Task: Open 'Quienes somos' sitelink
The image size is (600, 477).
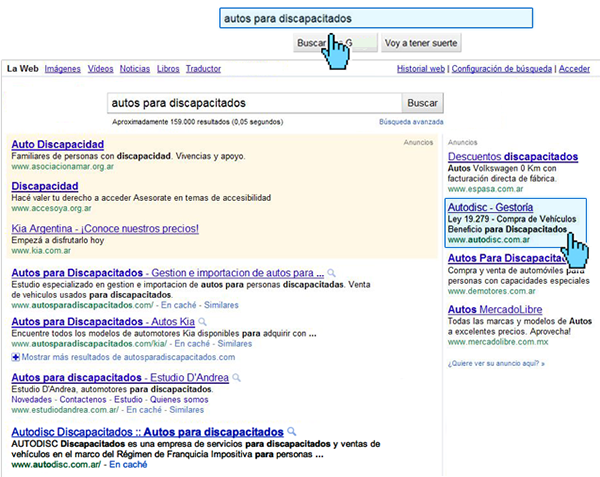Action: tap(179, 399)
